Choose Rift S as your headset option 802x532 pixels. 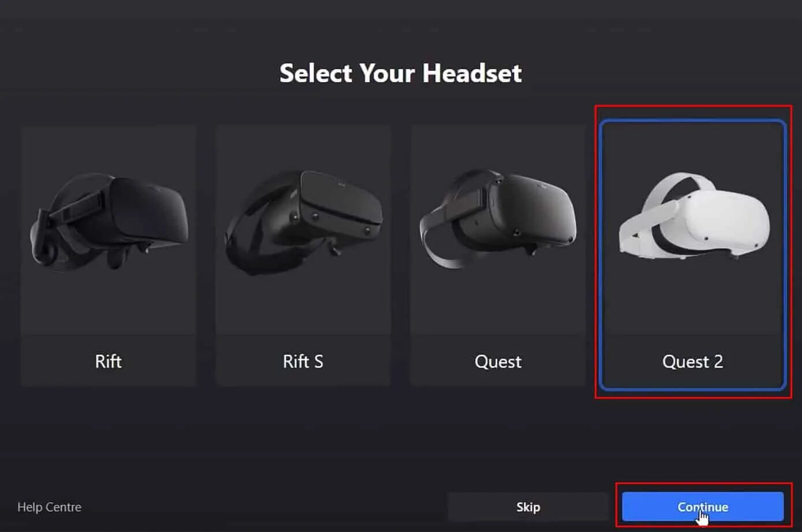pyautogui.click(x=303, y=256)
